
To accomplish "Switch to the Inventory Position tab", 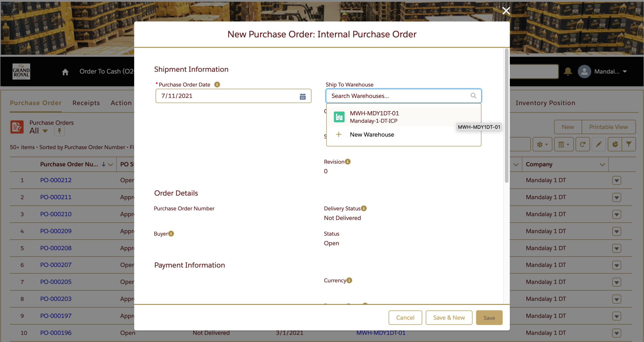I will click(545, 103).
